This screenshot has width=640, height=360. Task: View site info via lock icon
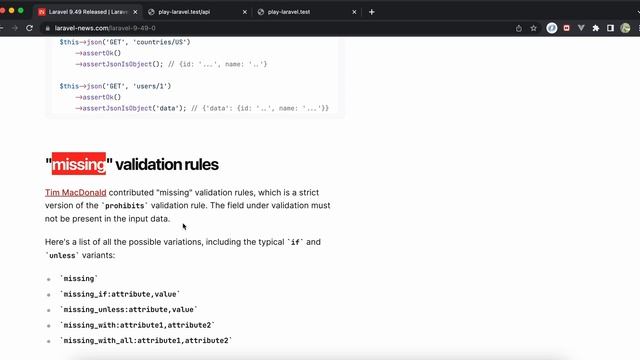click(x=47, y=28)
